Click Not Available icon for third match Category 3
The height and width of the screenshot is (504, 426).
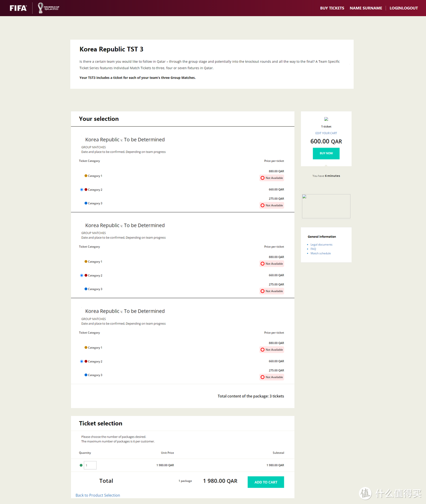tap(262, 377)
